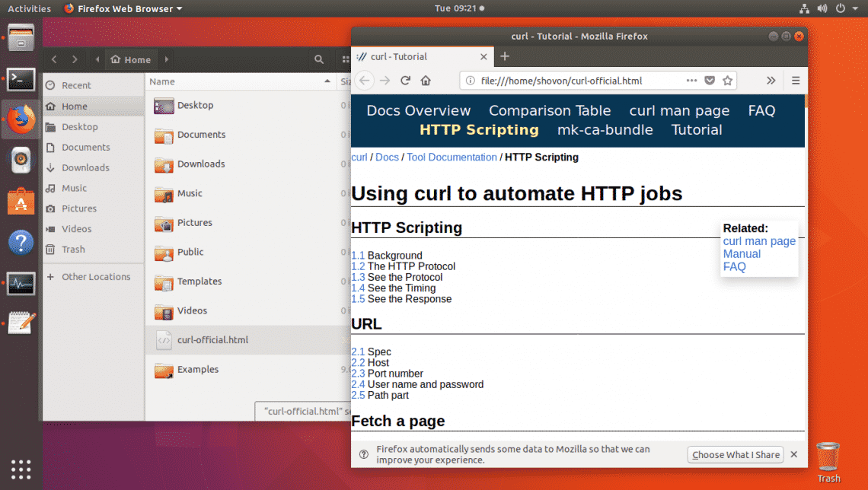The width and height of the screenshot is (868, 490).
Task: Open the search icon in the file manager
Action: tap(319, 59)
